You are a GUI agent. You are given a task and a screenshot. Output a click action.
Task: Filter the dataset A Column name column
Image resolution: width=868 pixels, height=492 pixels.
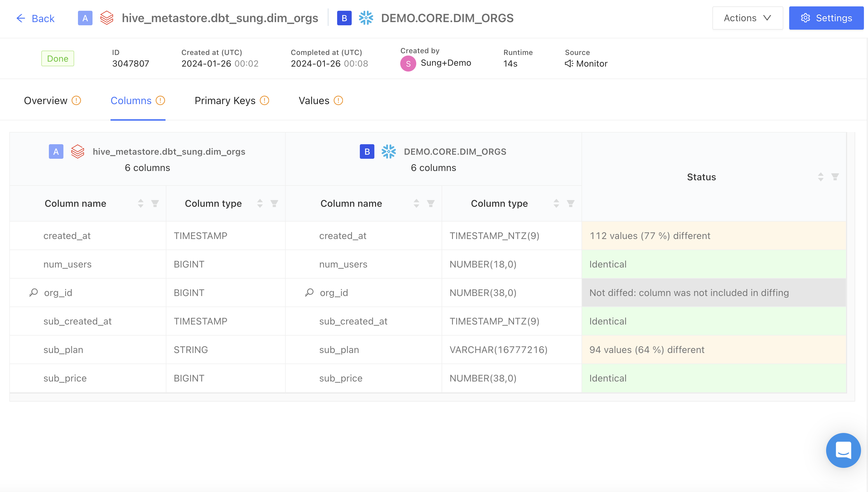(155, 204)
